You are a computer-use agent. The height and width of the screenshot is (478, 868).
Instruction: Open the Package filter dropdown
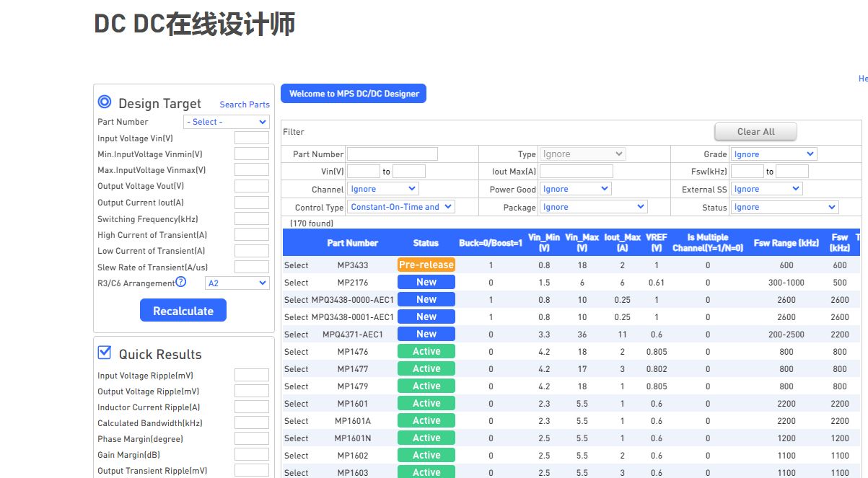click(x=594, y=207)
